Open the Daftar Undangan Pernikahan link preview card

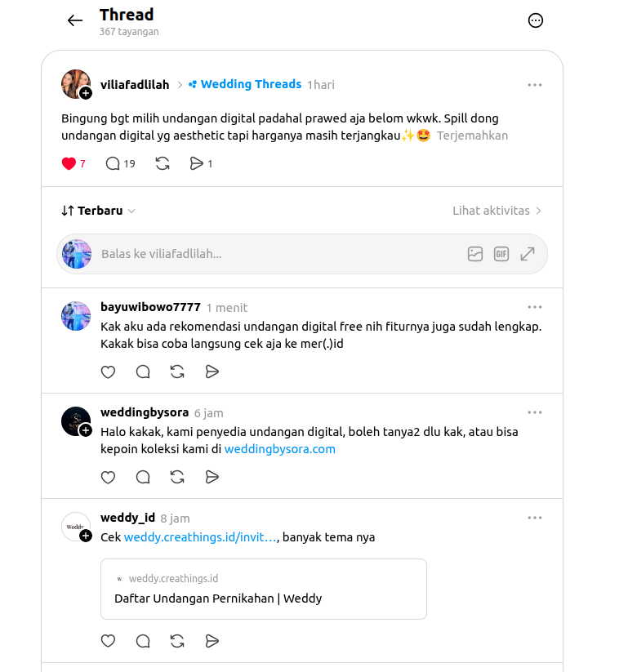pyautogui.click(x=264, y=590)
